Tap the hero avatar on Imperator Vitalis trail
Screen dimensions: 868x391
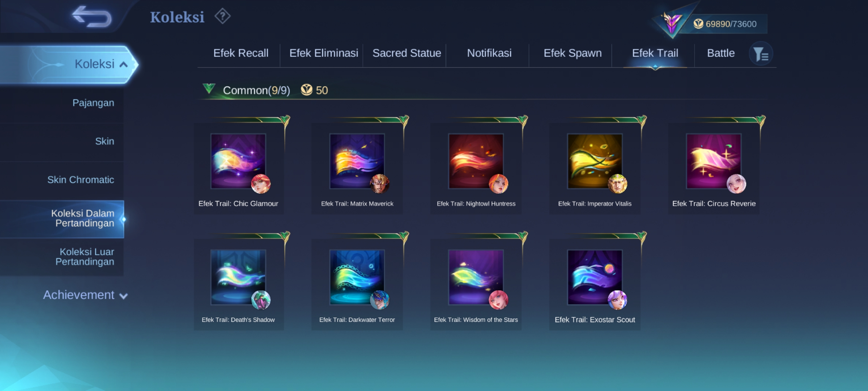[x=617, y=184]
